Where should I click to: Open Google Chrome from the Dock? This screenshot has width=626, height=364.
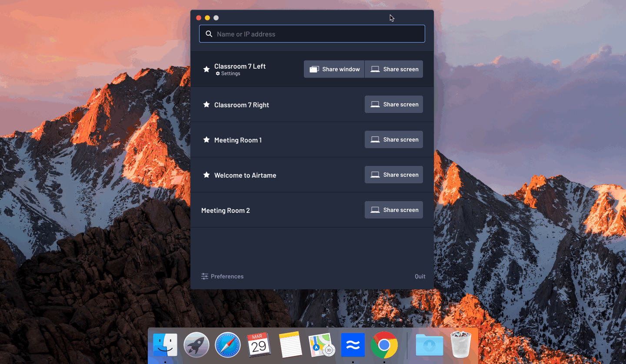click(x=384, y=345)
